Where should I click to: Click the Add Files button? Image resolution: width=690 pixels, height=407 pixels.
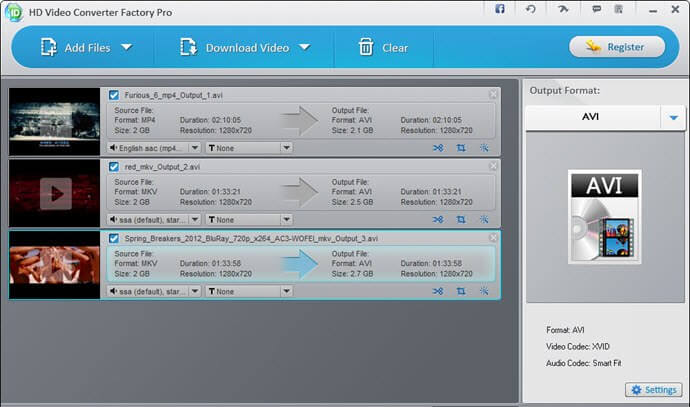click(x=75, y=48)
